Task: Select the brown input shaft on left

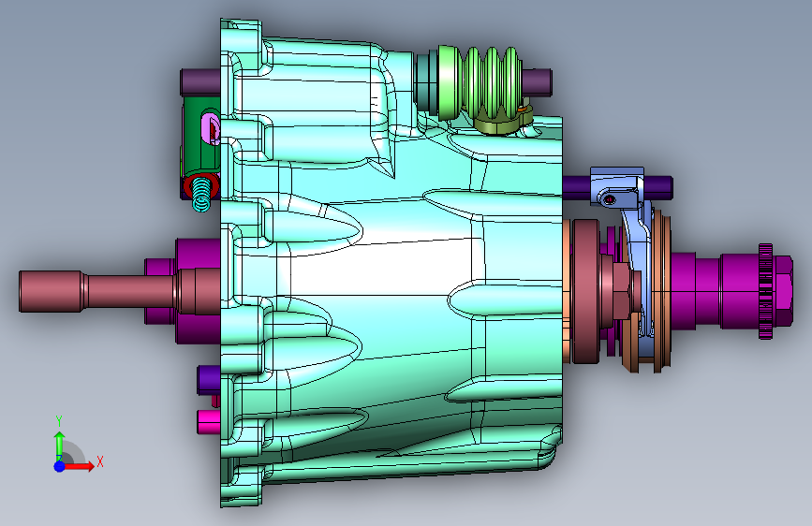Action: click(119, 291)
